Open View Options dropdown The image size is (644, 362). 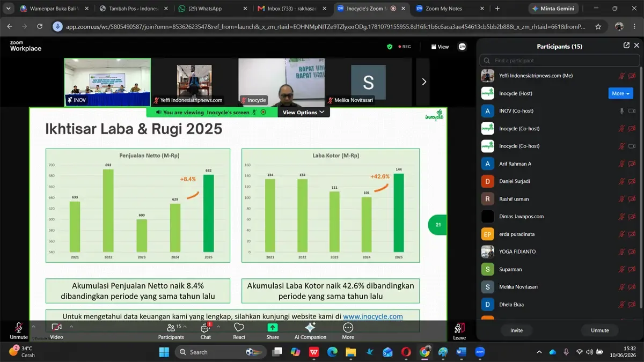[x=303, y=112]
